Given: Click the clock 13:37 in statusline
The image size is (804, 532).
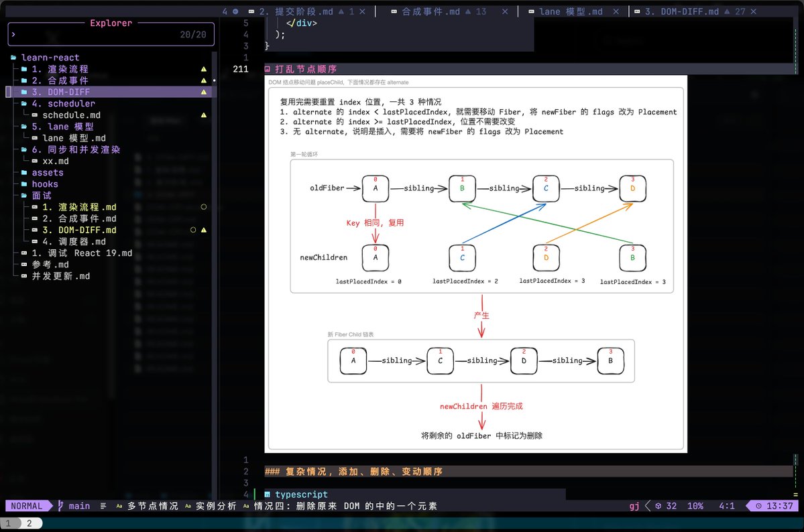Looking at the screenshot, I should click(x=774, y=506).
